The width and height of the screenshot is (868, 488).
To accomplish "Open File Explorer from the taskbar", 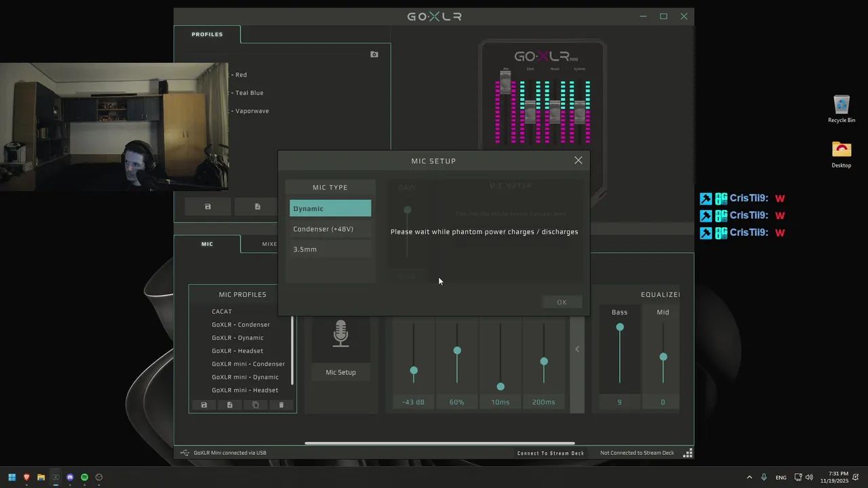I will click(x=41, y=477).
